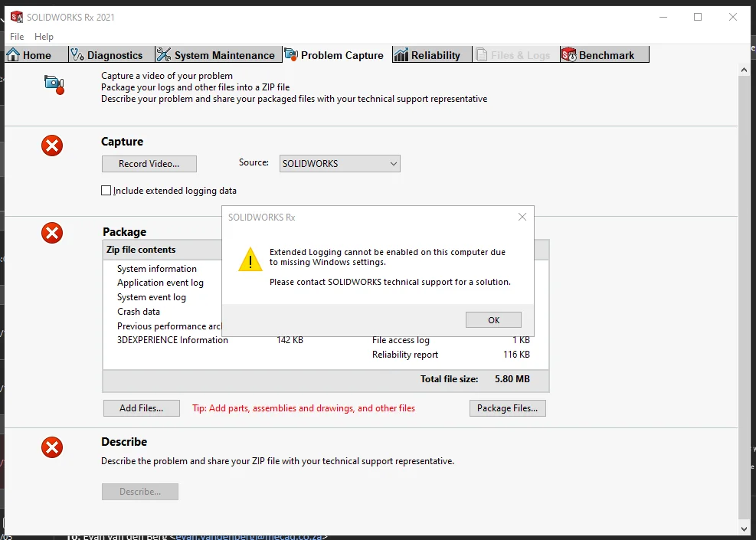Switch to the Diagnostics tab
This screenshot has height=540, width=756.
click(111, 54)
